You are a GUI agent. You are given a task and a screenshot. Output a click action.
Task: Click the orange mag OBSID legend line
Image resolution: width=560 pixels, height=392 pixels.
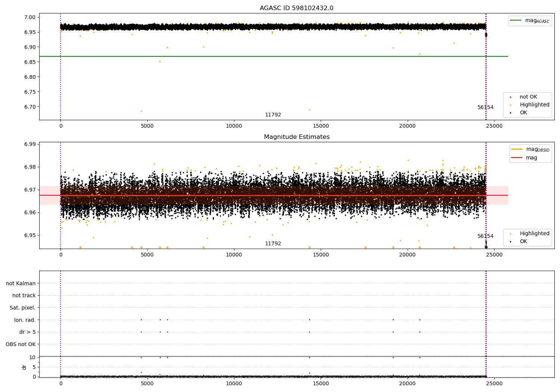point(517,149)
